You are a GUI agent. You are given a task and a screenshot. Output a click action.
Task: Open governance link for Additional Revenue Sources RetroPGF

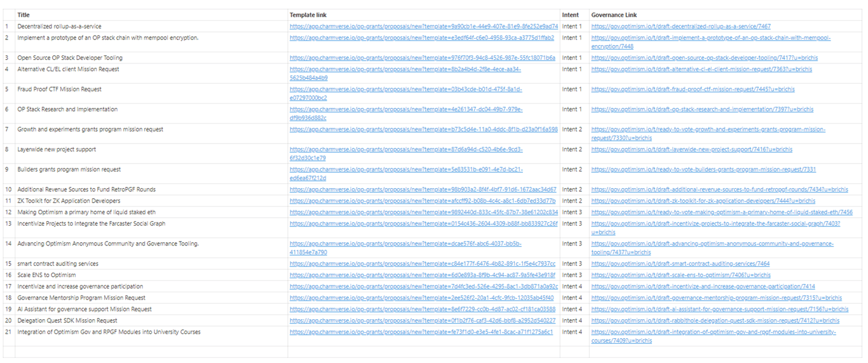720,189
